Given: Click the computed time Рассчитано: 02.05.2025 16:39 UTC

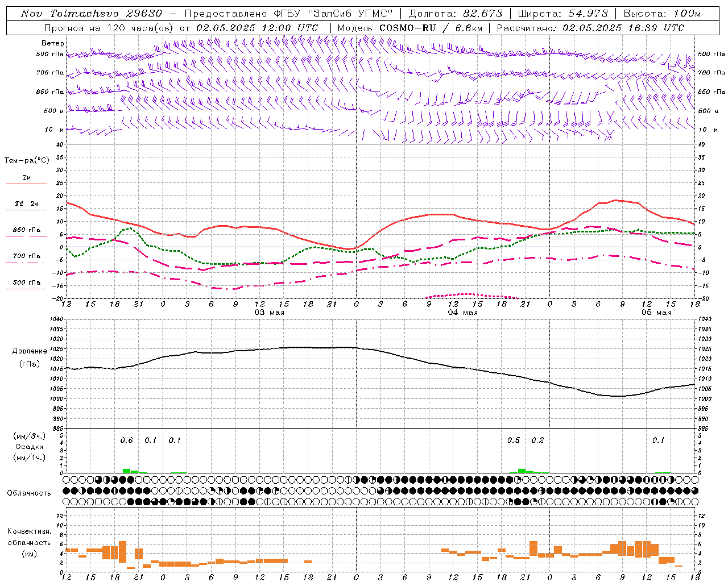Looking at the screenshot, I should pos(590,28).
